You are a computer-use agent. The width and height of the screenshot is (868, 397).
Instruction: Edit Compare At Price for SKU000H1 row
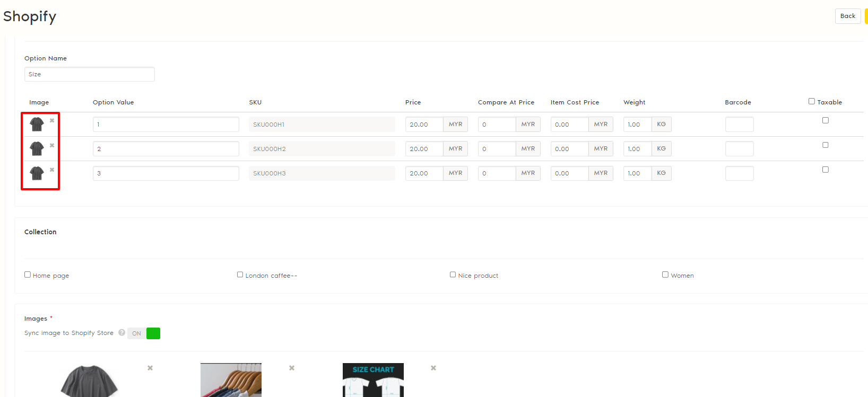[x=497, y=125]
